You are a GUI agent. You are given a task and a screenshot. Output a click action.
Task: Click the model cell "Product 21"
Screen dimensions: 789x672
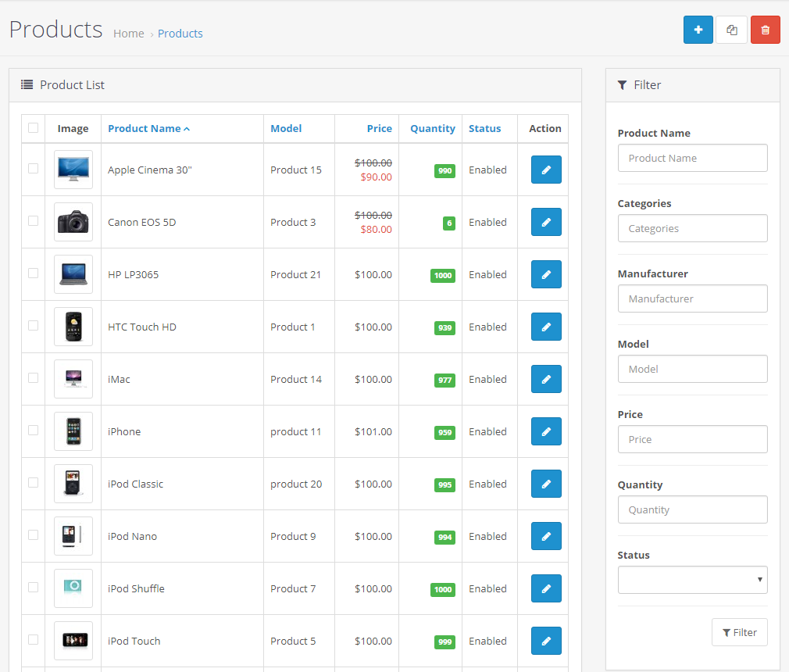point(295,275)
